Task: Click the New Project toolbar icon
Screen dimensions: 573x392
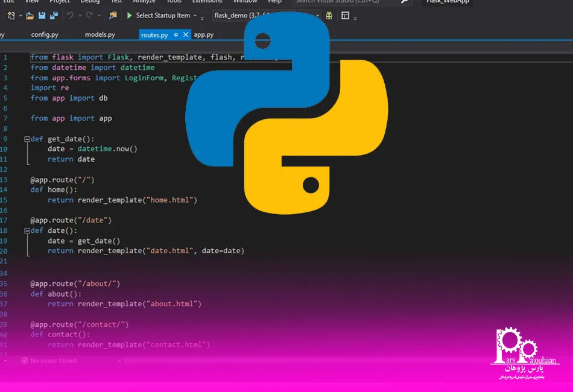Action: (x=11, y=16)
